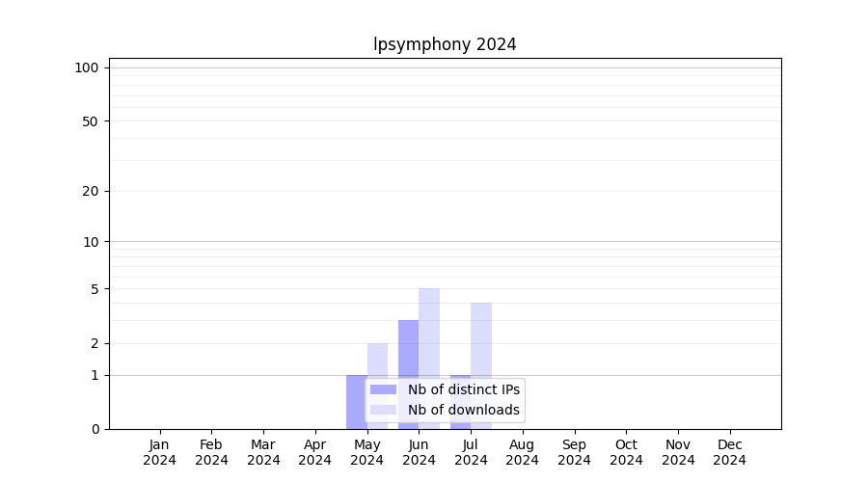Click the distinct IPs legend color swatch
Image resolution: width=868 pixels, height=482 pixels.
click(383, 389)
